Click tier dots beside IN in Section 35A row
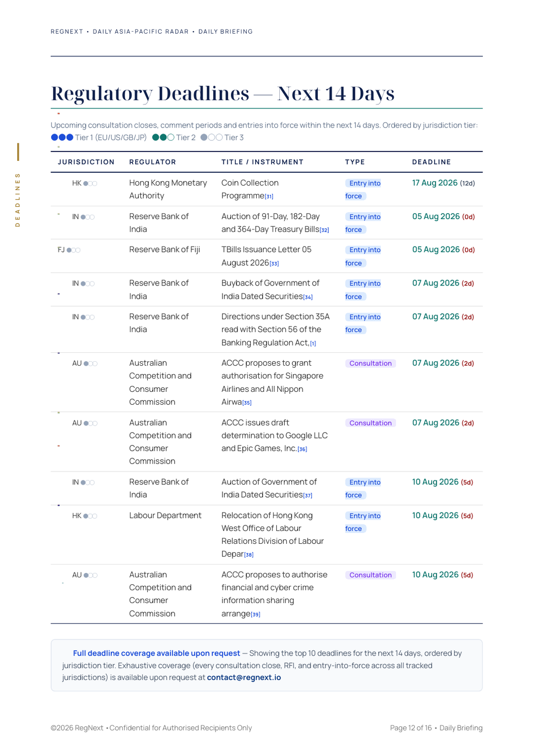 click(88, 317)
